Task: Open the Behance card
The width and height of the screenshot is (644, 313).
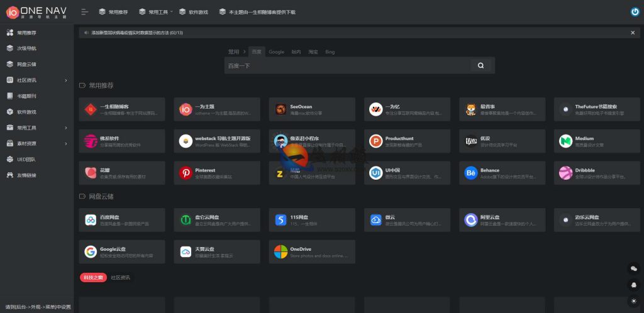Action: (502, 173)
